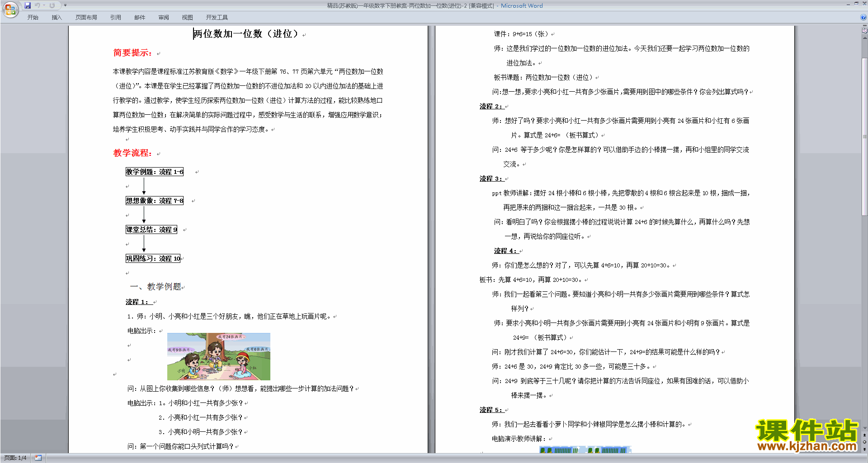Open Word Help with the question mark icon
This screenshot has height=463, width=868.
863,17
